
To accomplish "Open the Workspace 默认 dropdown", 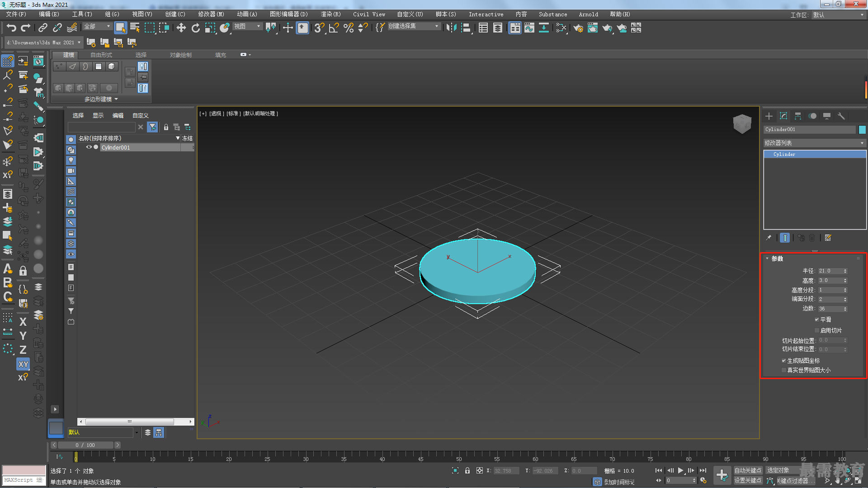I will pyautogui.click(x=838, y=15).
